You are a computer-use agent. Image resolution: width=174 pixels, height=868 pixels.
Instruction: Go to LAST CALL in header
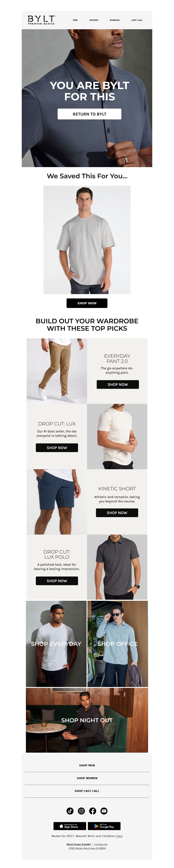click(137, 20)
